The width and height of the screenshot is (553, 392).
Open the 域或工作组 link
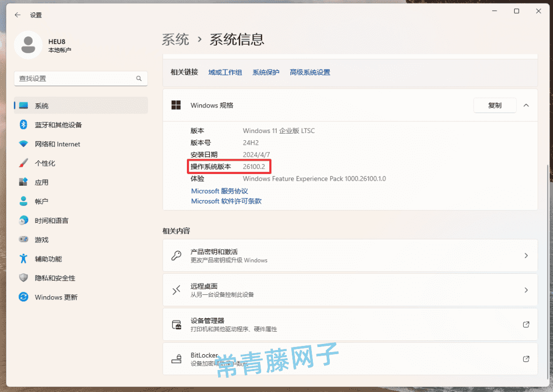click(x=225, y=72)
